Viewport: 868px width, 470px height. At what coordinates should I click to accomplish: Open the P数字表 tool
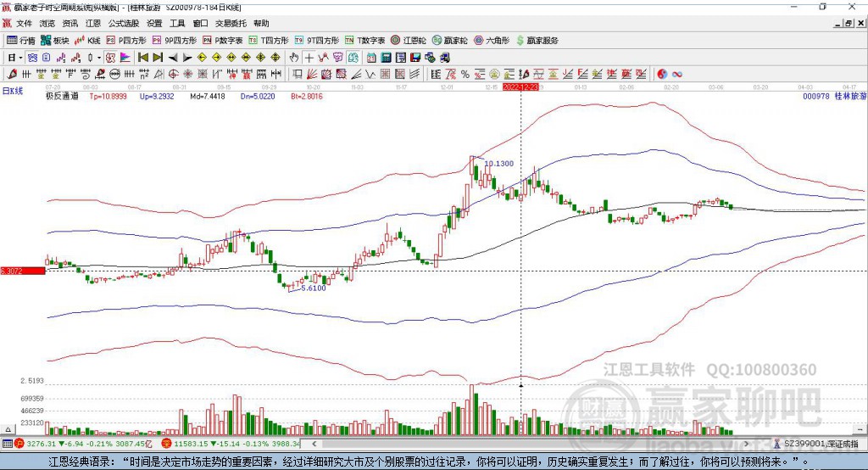pyautogui.click(x=223, y=41)
